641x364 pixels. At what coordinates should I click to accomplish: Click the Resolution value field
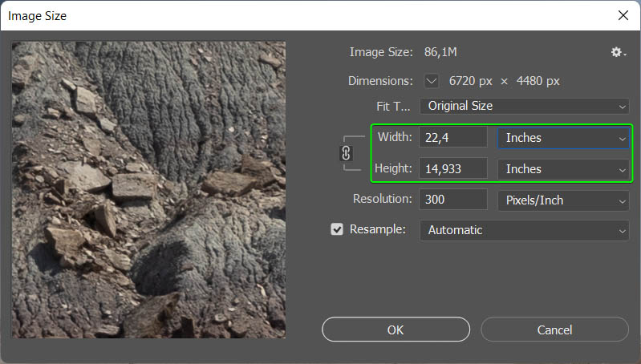(452, 200)
